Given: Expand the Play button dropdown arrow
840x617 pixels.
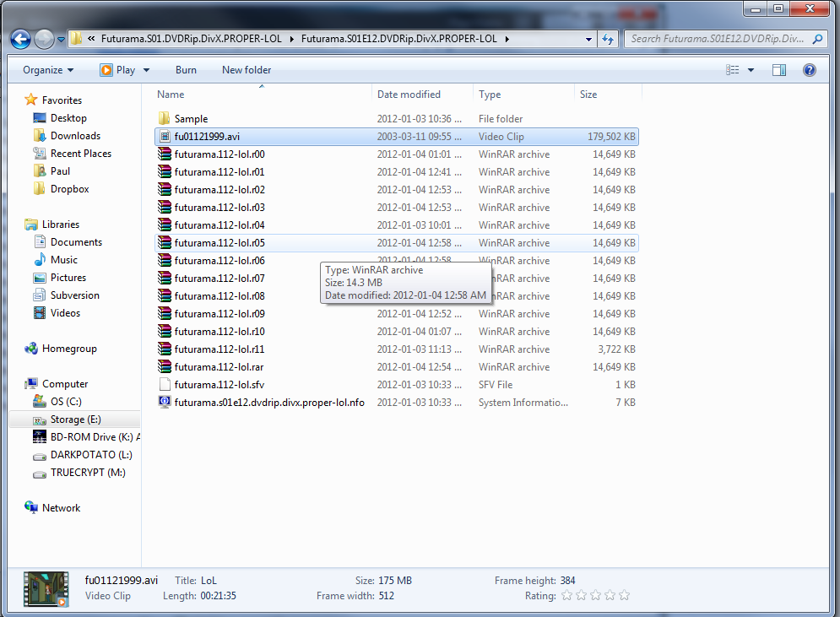Looking at the screenshot, I should coord(146,70).
